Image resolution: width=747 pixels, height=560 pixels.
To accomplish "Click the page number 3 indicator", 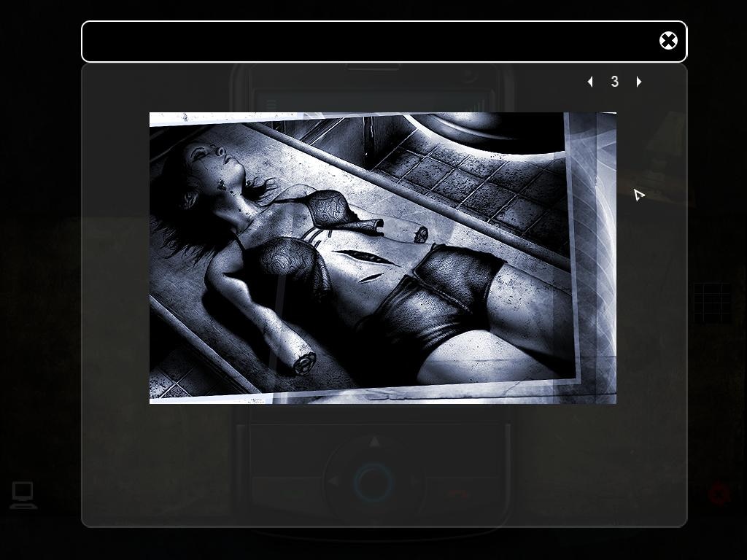I will pyautogui.click(x=615, y=82).
